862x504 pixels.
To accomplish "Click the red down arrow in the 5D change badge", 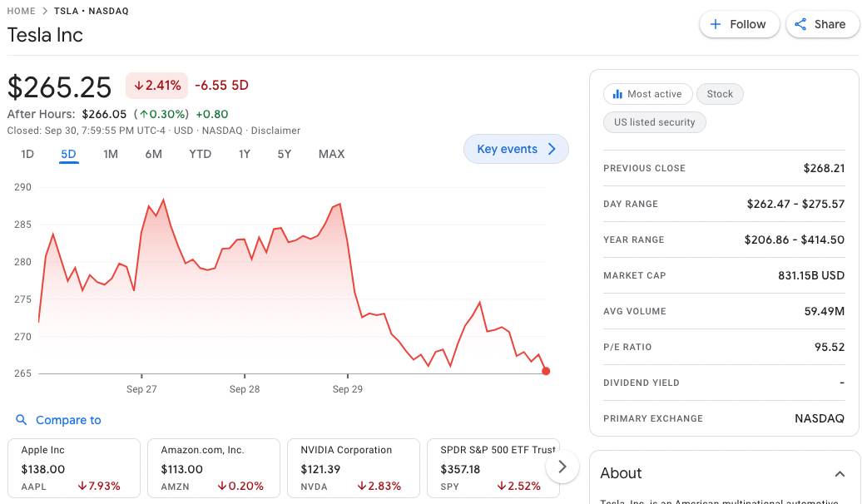I will [138, 85].
